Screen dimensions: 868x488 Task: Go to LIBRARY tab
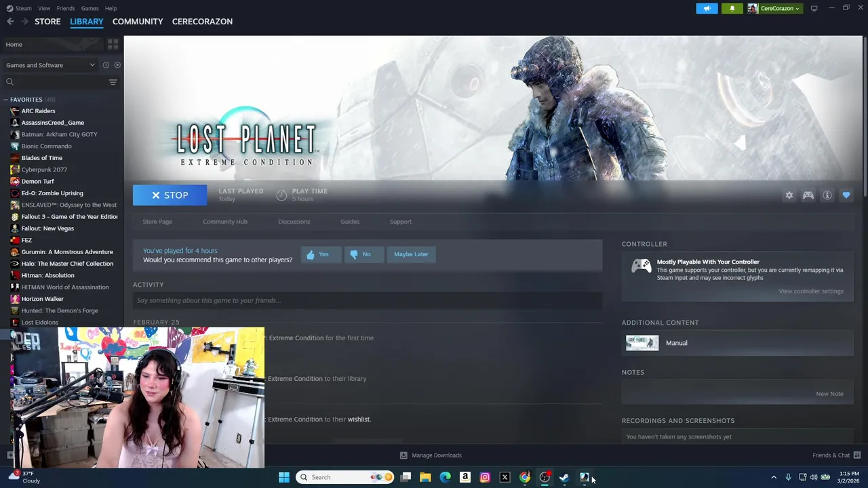point(87,22)
